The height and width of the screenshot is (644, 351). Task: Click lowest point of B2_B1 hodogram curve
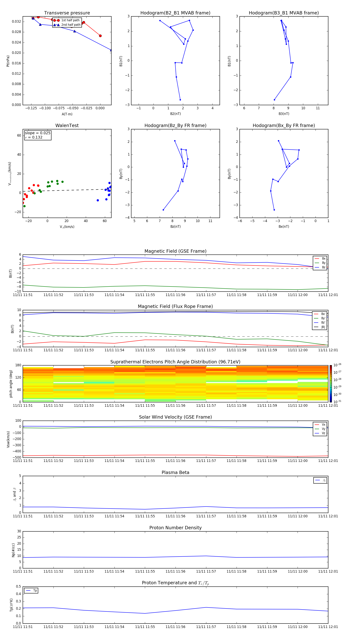point(180,100)
